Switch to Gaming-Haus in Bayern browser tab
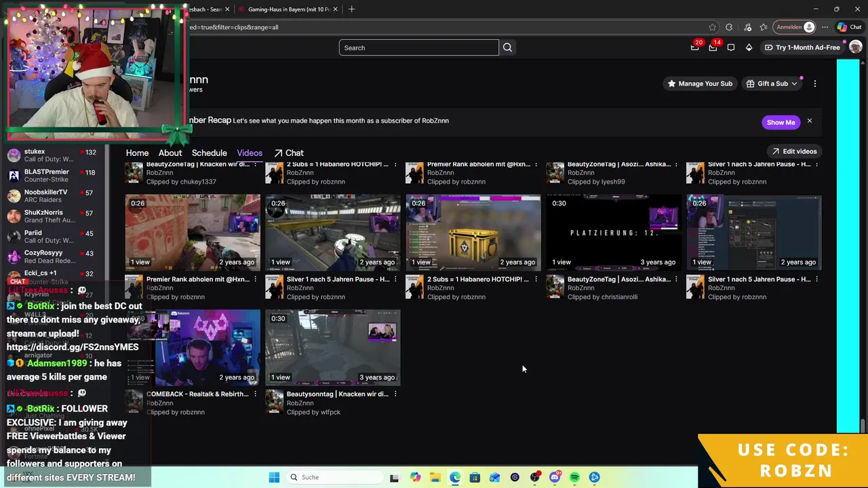 tap(288, 9)
